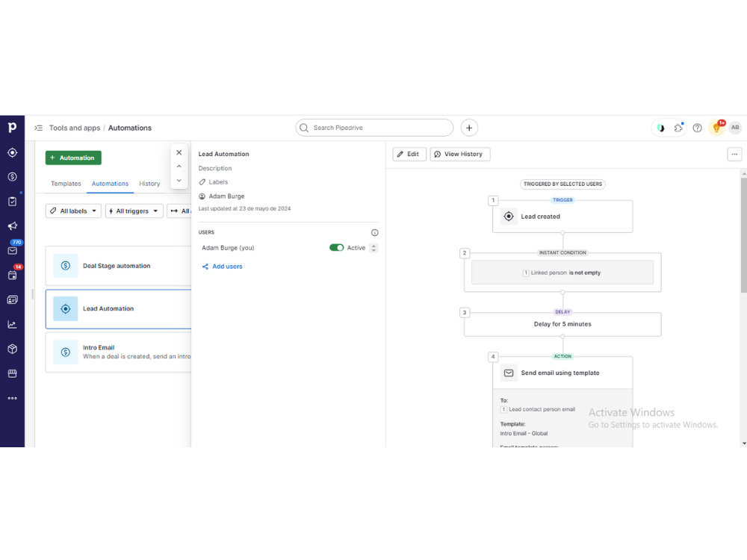
Task: Open Activities calendar with 14 badge
Action: tap(13, 276)
